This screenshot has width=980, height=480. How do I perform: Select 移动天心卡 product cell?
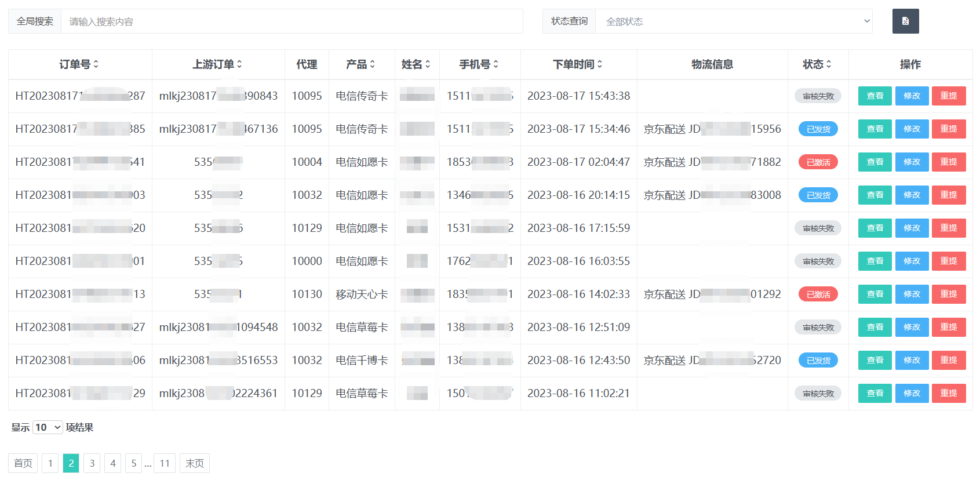[x=362, y=294]
